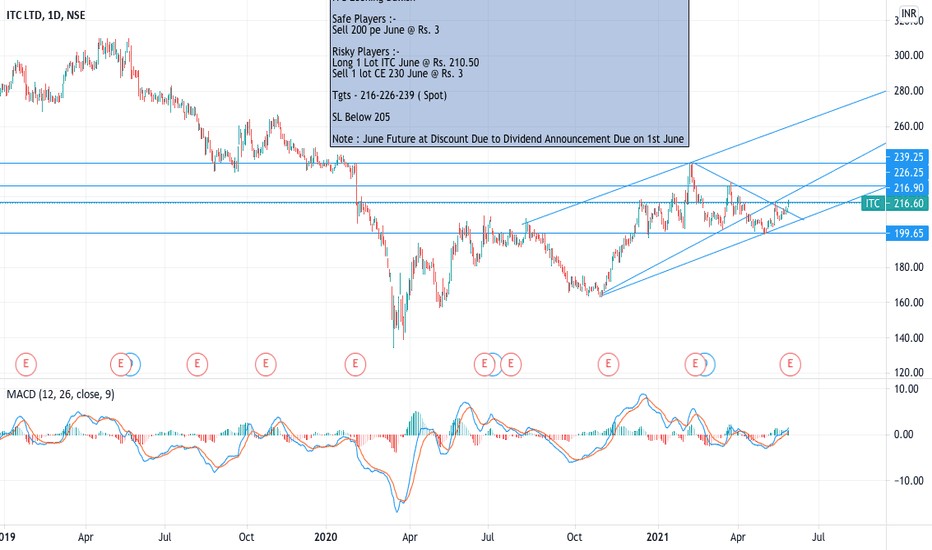Click the first earnings E marker from left
The width and height of the screenshot is (932, 550).
tap(26, 363)
